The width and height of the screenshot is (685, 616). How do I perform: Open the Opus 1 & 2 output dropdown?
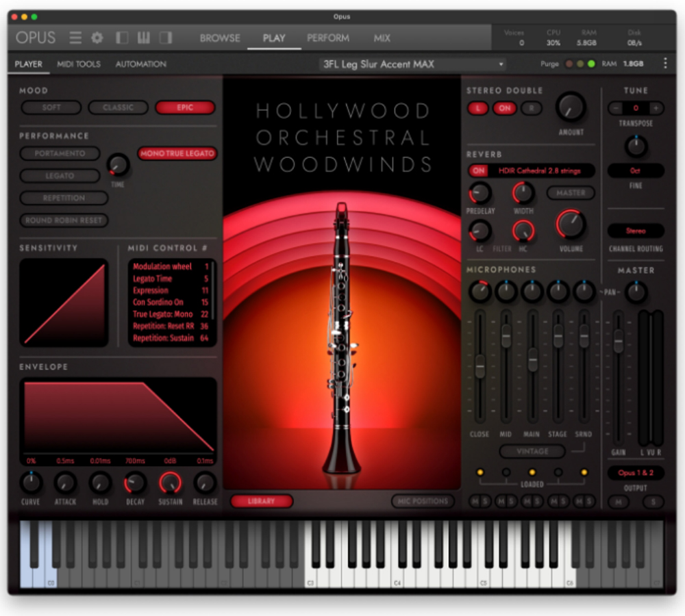tap(636, 473)
